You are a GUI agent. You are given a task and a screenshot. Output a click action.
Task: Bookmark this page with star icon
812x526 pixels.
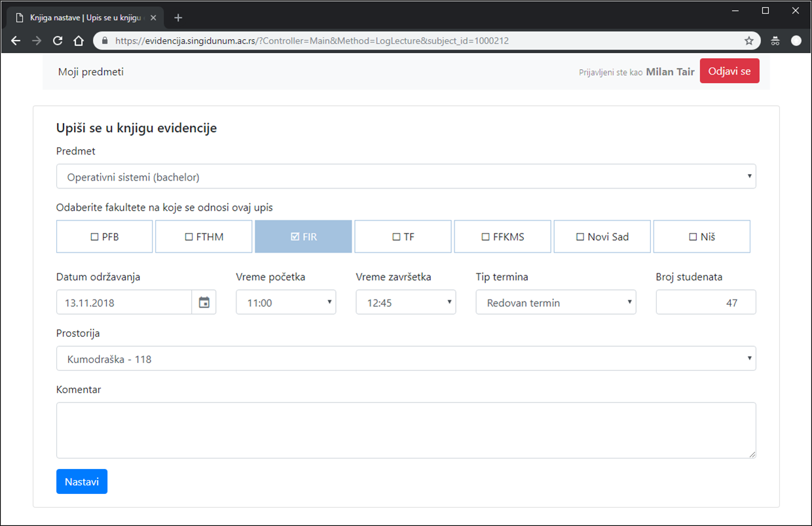748,41
